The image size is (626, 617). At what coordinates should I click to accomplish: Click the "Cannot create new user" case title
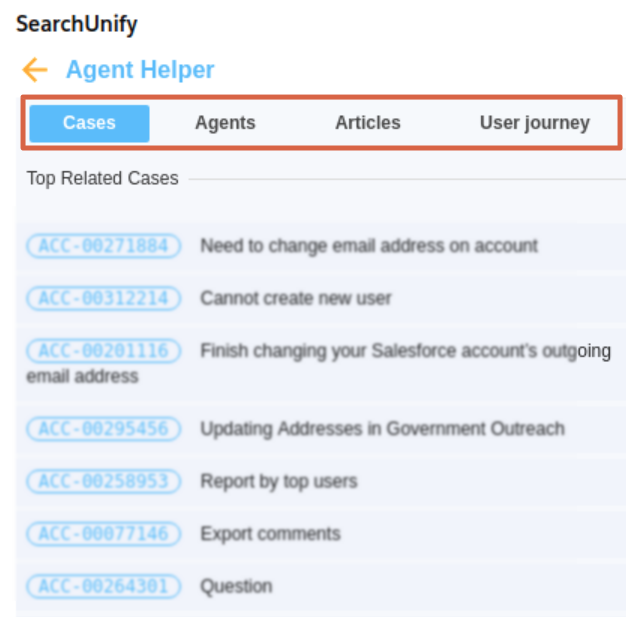point(296,298)
